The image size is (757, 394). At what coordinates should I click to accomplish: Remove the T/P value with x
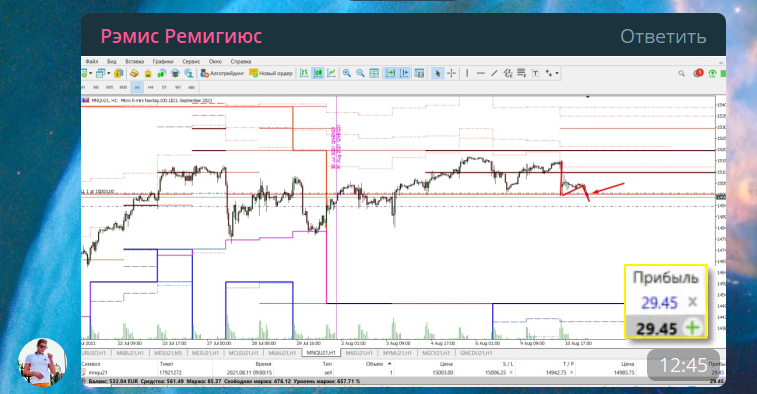(x=572, y=373)
